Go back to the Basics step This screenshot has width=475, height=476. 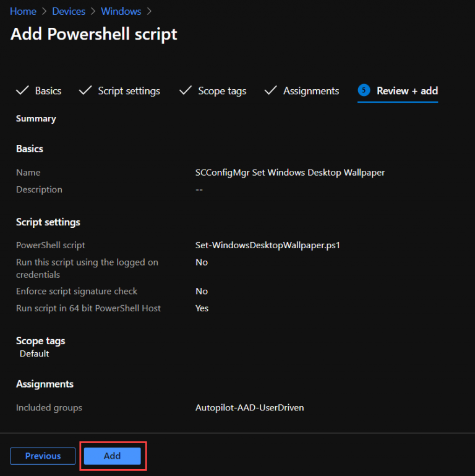click(48, 91)
